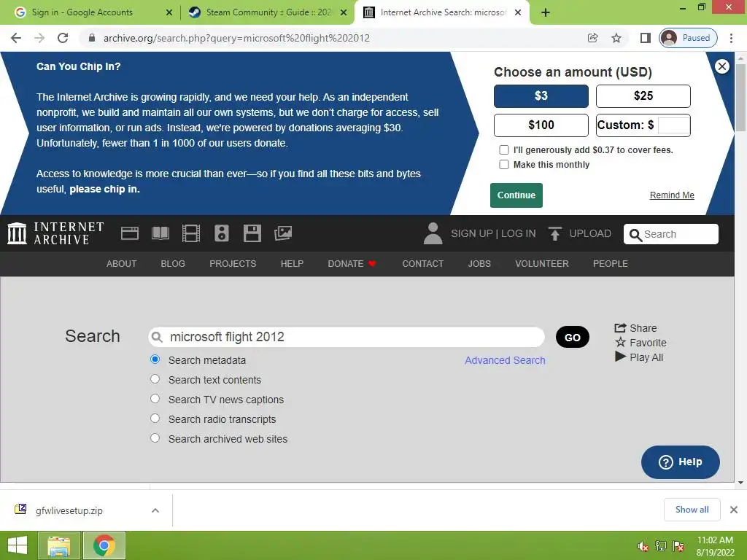Check the Make this monthly box

[503, 164]
